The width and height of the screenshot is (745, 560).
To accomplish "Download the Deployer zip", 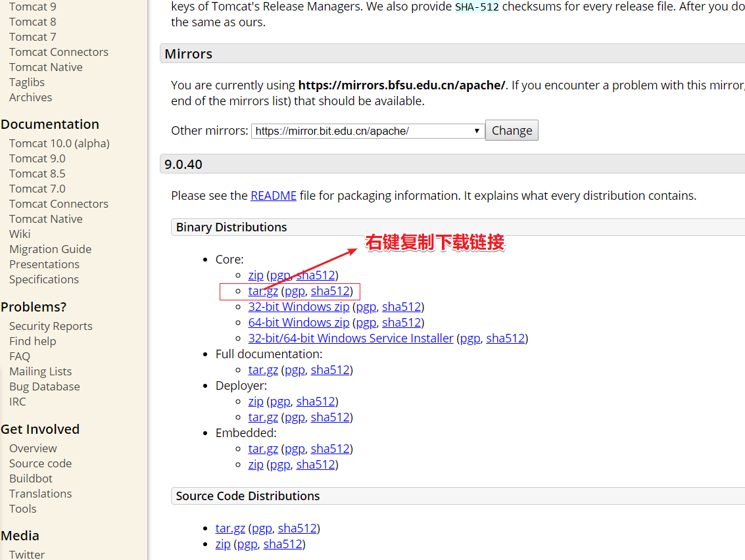I will click(x=256, y=402).
